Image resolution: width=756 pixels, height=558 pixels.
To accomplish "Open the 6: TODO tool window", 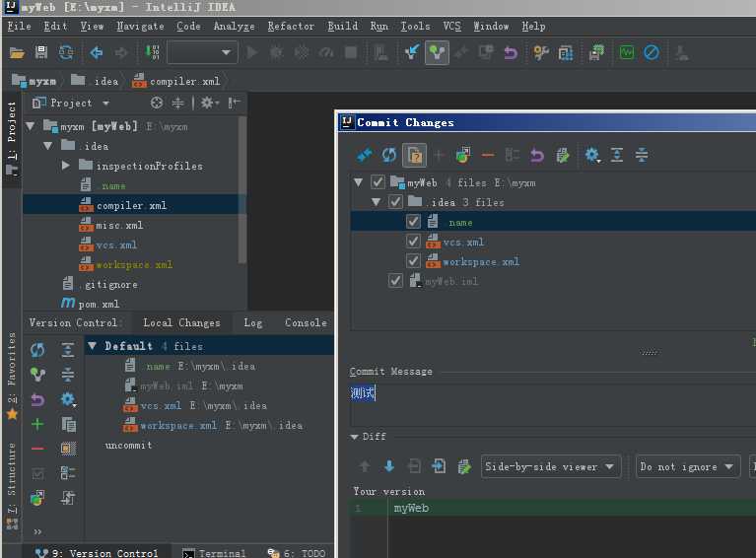I will [297, 553].
